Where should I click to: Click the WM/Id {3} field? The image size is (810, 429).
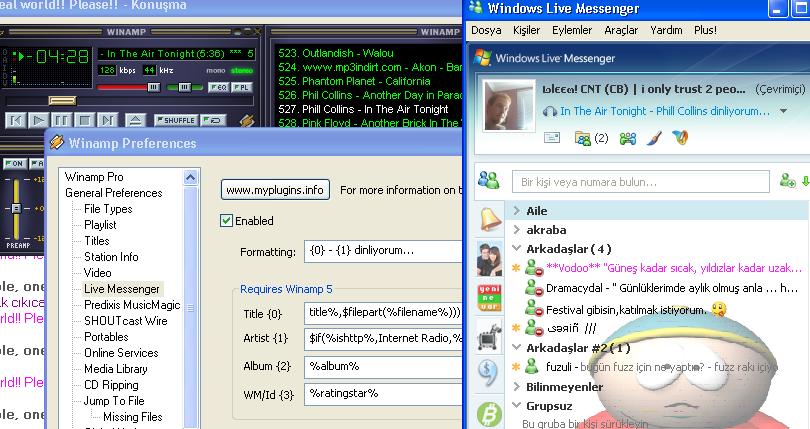[383, 394]
